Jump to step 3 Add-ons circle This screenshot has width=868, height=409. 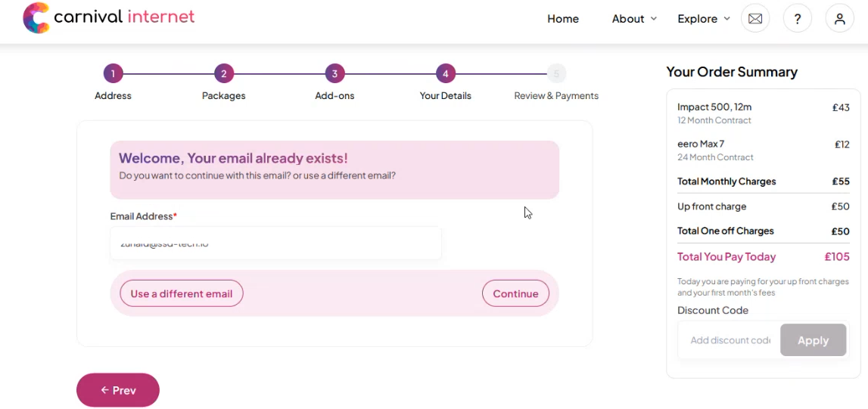[334, 73]
